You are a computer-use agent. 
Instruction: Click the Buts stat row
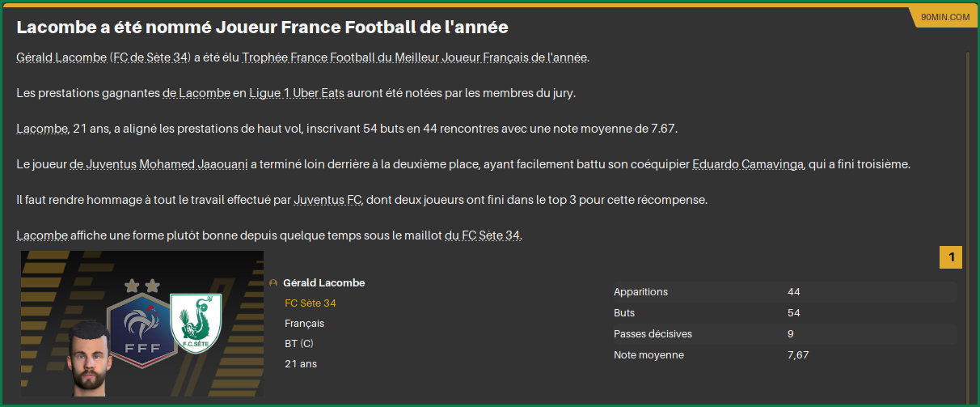783,313
